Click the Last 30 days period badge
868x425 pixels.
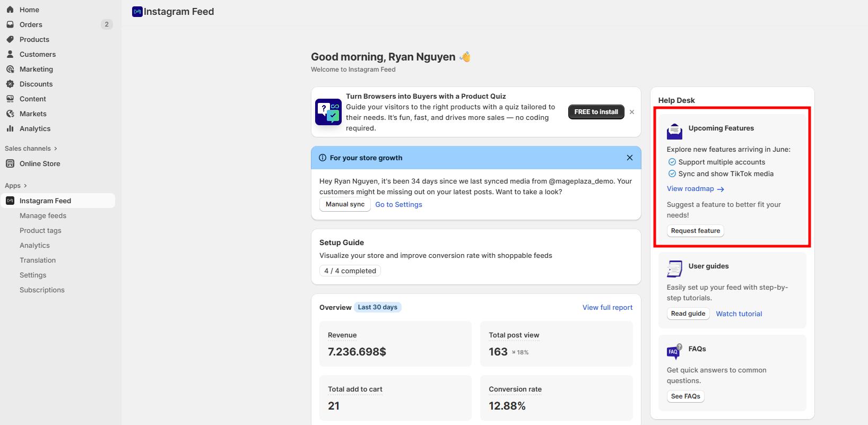[377, 307]
